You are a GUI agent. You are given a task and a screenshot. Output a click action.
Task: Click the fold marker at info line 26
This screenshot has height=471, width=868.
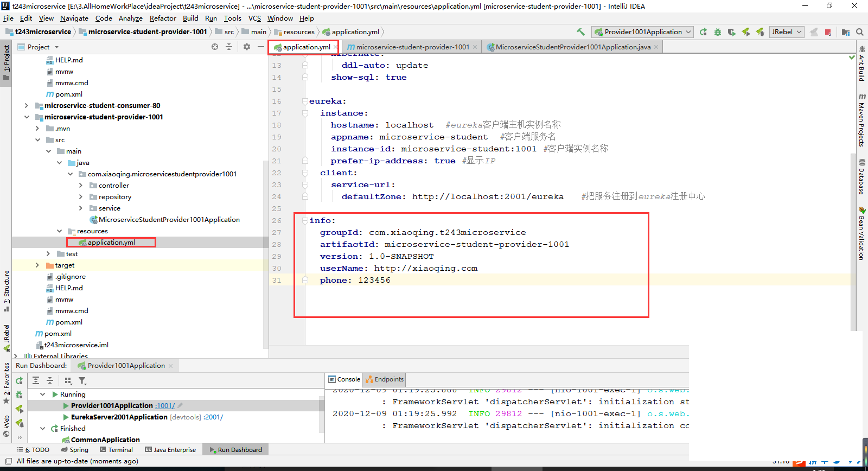click(x=305, y=221)
